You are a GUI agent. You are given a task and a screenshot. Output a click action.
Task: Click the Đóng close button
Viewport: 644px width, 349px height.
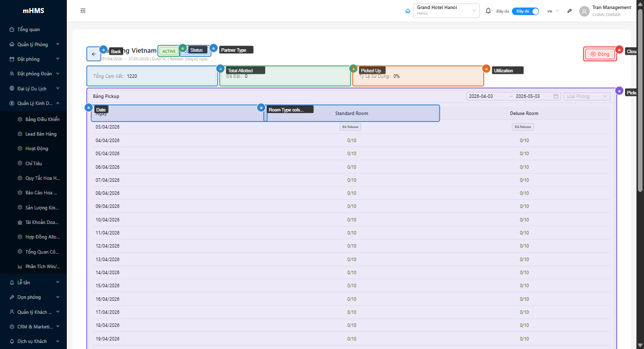pyautogui.click(x=600, y=54)
